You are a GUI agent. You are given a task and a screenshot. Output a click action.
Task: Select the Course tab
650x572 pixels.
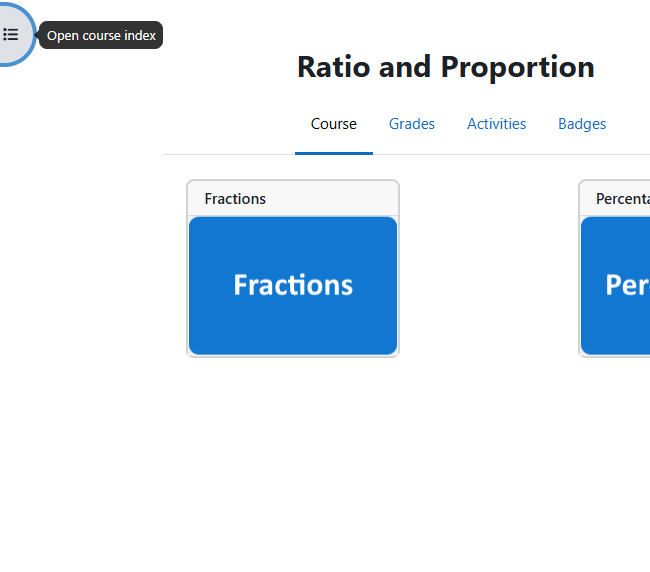pyautogui.click(x=334, y=124)
